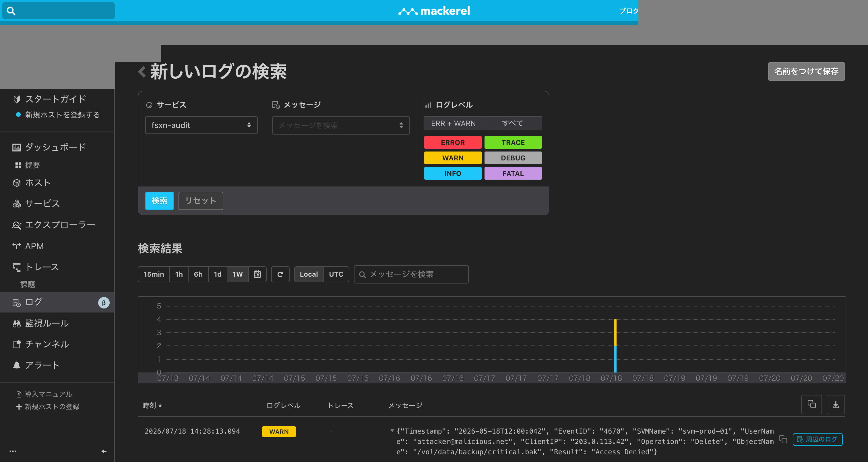Open ホスト in the sidebar
868x462 pixels.
(32, 183)
